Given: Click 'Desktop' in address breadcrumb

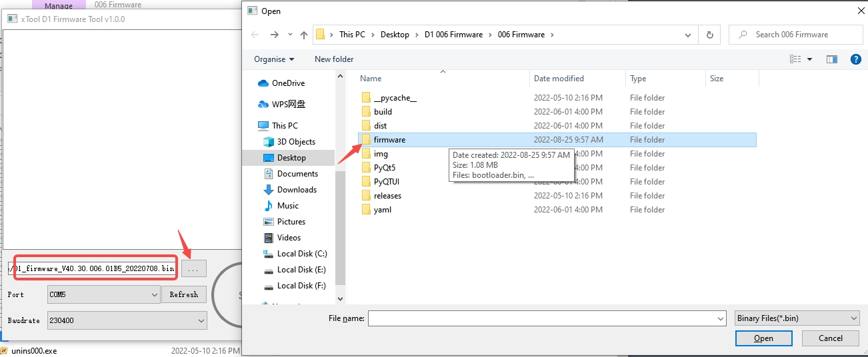Looking at the screenshot, I should tap(395, 35).
